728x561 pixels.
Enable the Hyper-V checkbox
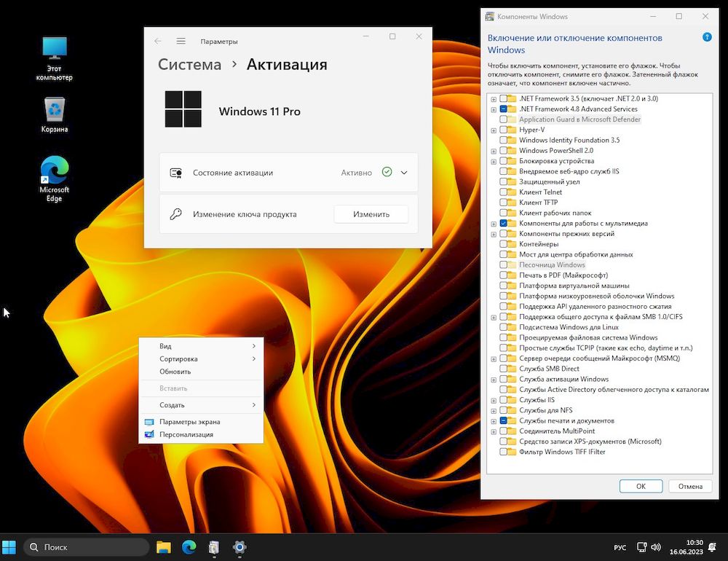point(502,130)
